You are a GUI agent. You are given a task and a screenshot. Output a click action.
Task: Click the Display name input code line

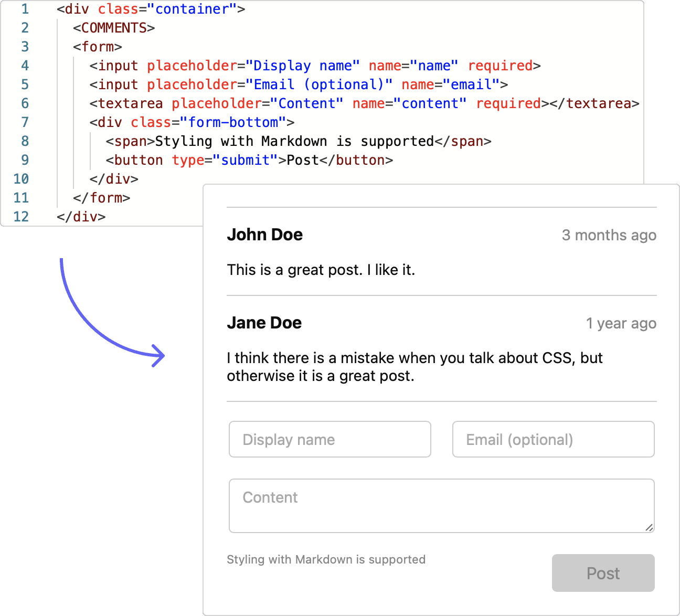(x=315, y=66)
